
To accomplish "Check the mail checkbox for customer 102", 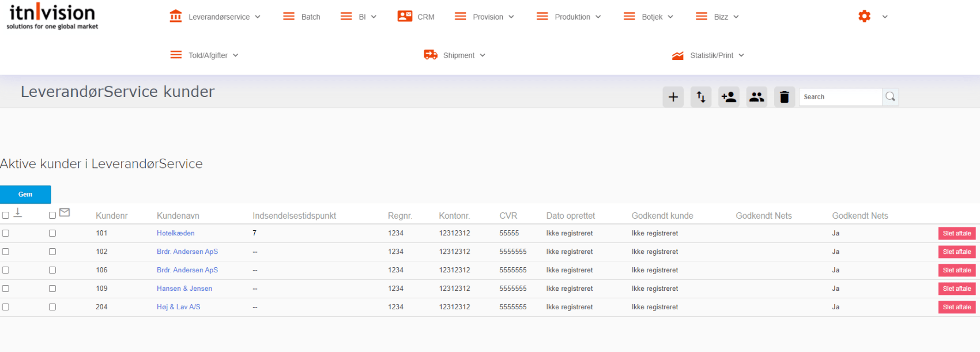I will (52, 252).
